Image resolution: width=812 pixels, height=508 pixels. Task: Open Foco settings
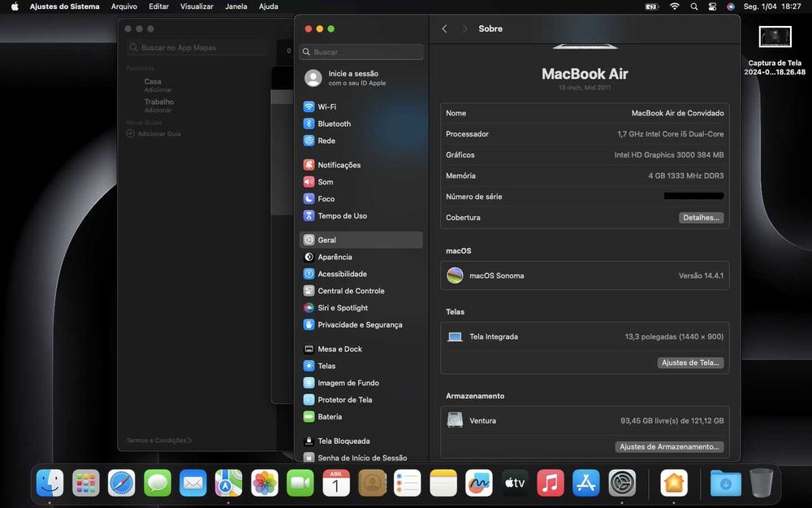(x=361, y=198)
